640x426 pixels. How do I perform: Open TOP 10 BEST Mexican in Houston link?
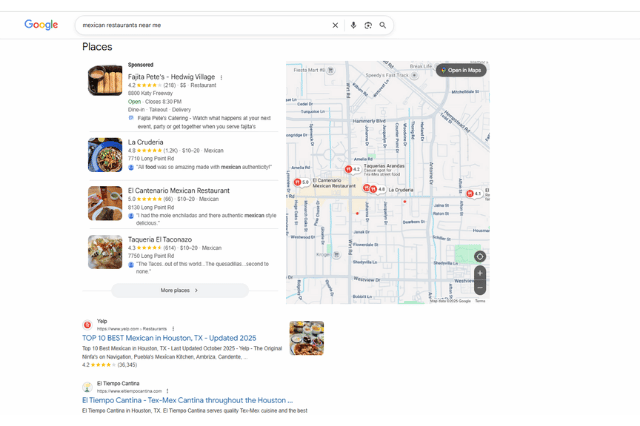(169, 338)
